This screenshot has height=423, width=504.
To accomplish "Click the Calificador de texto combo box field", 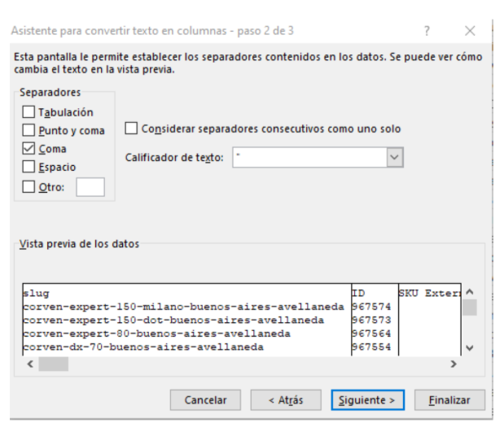I will (x=309, y=157).
